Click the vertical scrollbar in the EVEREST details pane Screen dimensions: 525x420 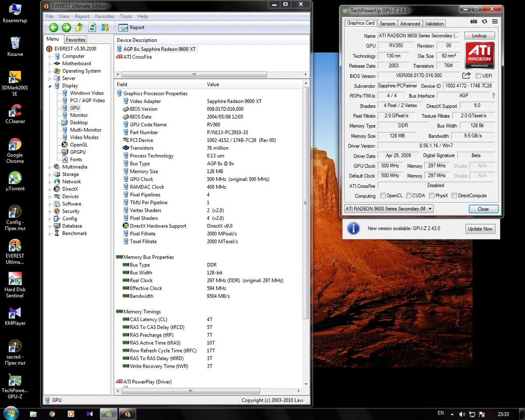[x=306, y=203]
